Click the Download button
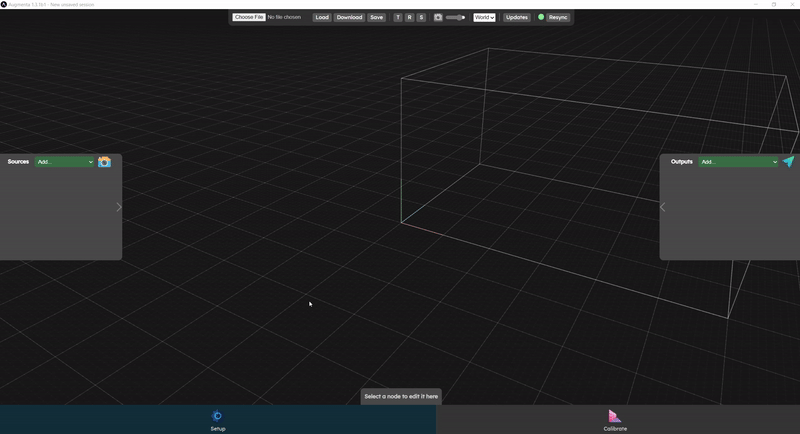 pyautogui.click(x=349, y=17)
